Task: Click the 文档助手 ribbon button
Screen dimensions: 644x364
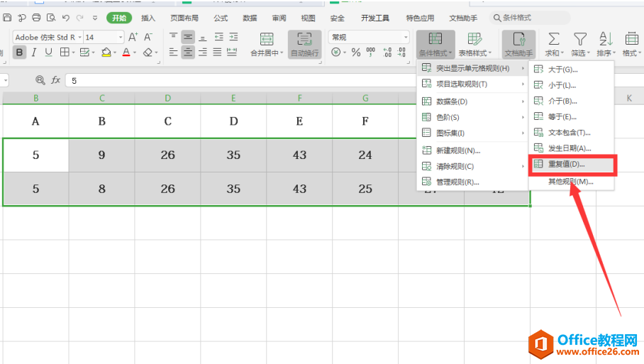Action: click(518, 45)
